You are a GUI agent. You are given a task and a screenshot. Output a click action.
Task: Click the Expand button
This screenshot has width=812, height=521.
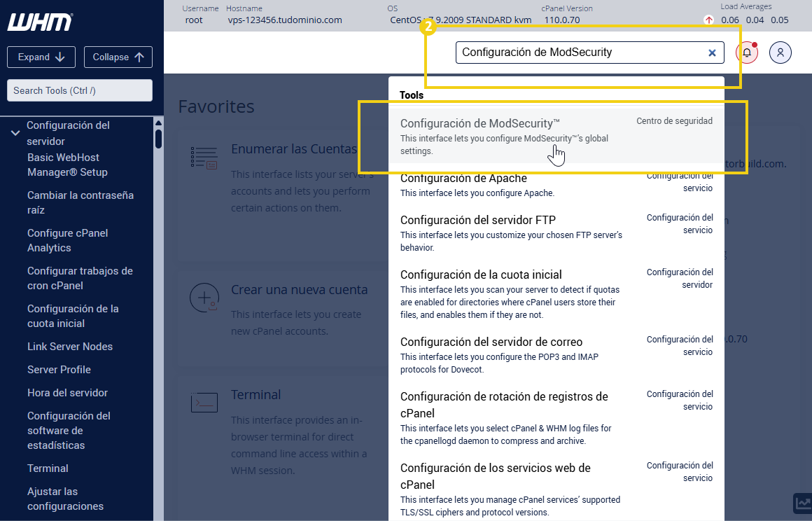click(41, 57)
